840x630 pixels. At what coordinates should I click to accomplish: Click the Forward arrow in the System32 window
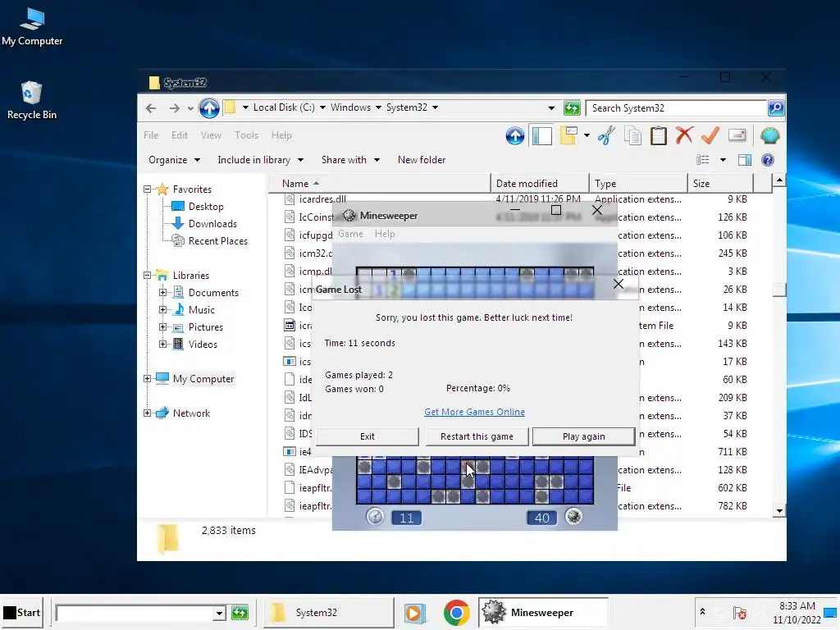(x=174, y=108)
